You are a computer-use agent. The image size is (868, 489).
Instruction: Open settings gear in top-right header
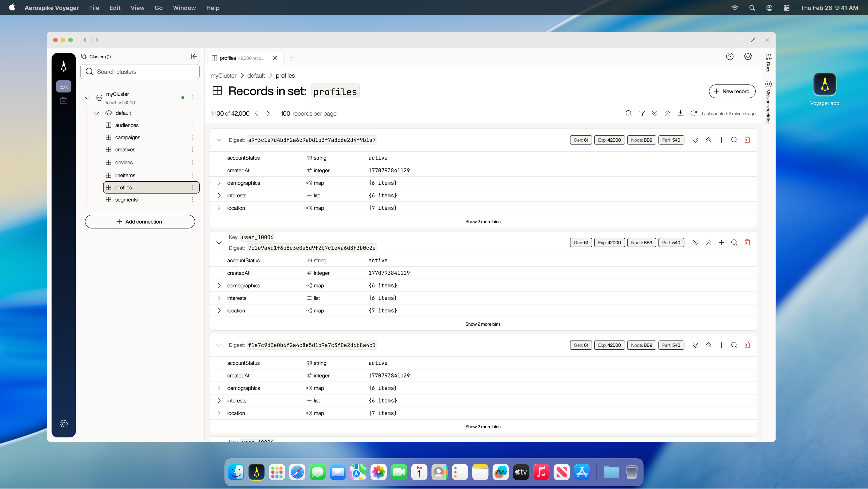point(748,57)
